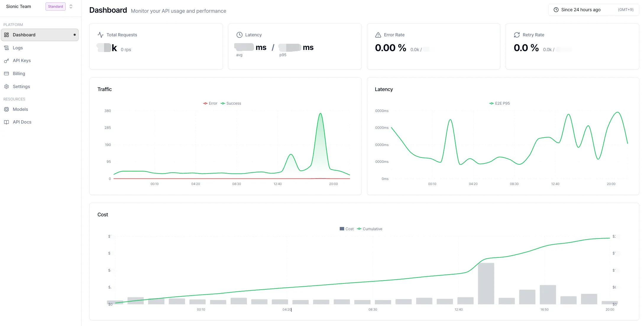
Task: Click the avg latency label
Action: pos(239,55)
